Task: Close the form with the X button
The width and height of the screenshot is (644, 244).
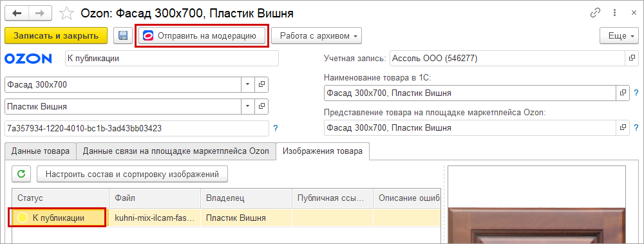Action: tap(634, 13)
